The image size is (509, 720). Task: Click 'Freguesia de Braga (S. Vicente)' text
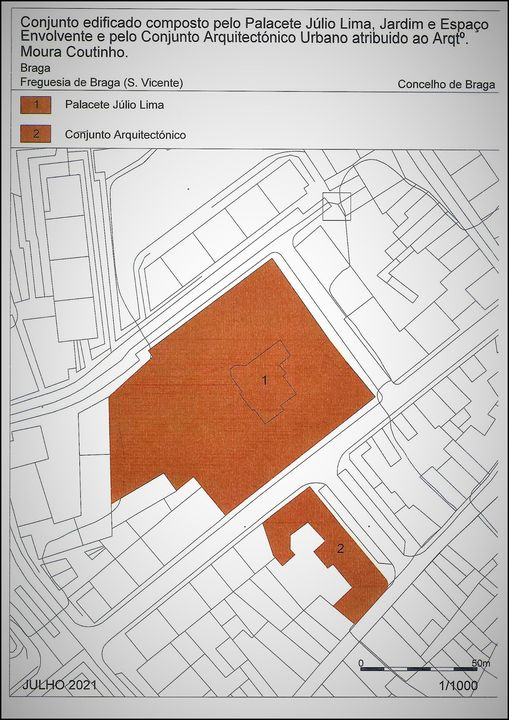pyautogui.click(x=102, y=83)
